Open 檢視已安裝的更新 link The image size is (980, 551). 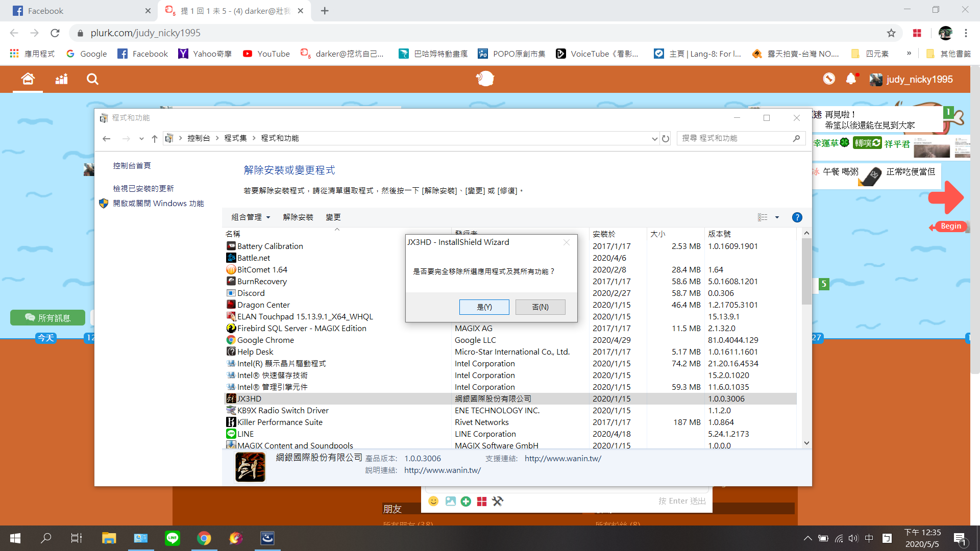point(143,189)
